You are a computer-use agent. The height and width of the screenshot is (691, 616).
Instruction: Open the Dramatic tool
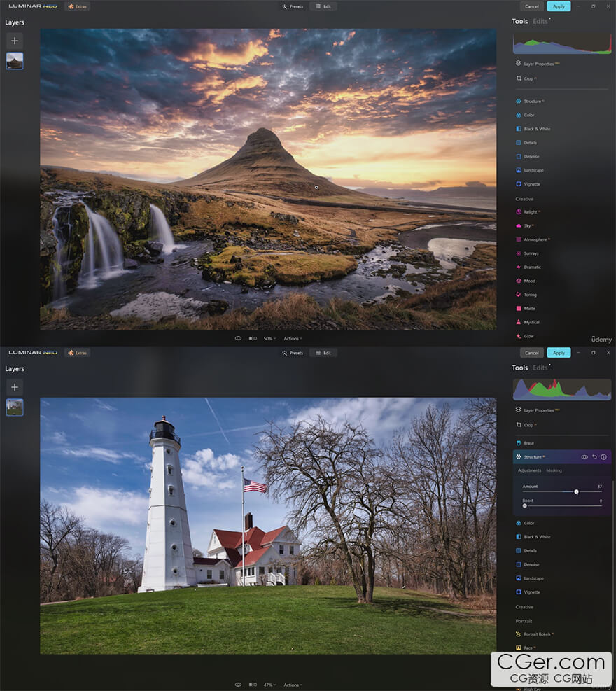(532, 267)
